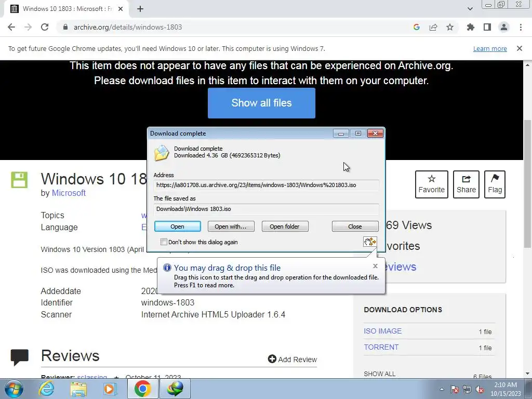Screen dimensions: 532x399
Task: Click the taskbar clock 2:10 AM
Action: click(x=506, y=389)
